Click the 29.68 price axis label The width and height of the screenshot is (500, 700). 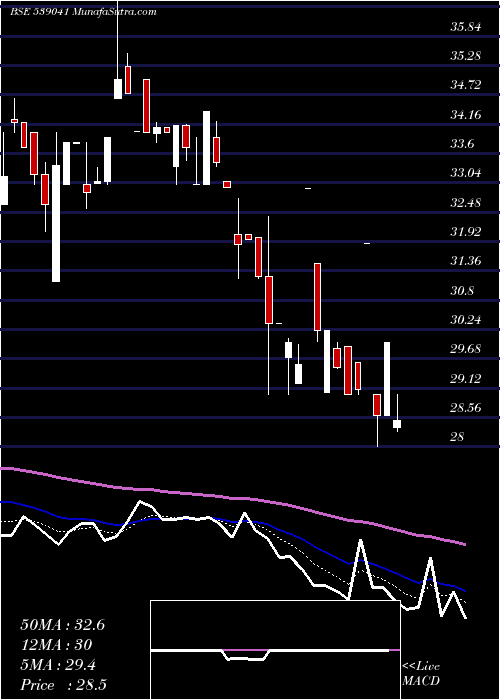(466, 349)
